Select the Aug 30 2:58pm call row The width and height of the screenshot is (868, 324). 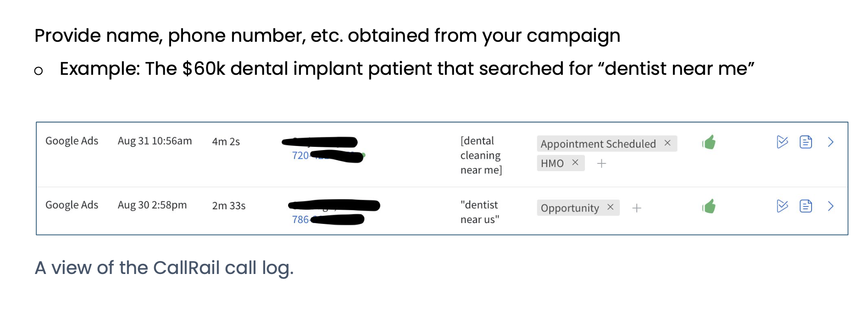coord(152,205)
